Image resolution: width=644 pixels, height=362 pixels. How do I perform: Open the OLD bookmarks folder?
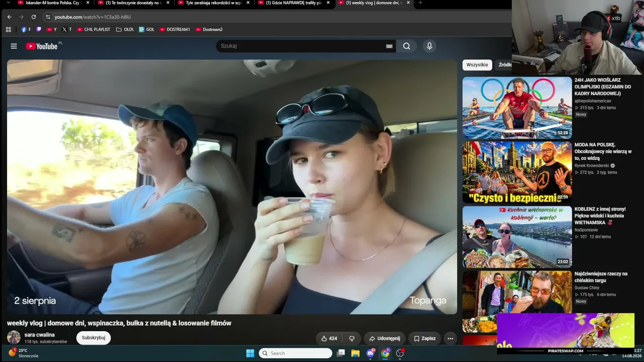[125, 30]
